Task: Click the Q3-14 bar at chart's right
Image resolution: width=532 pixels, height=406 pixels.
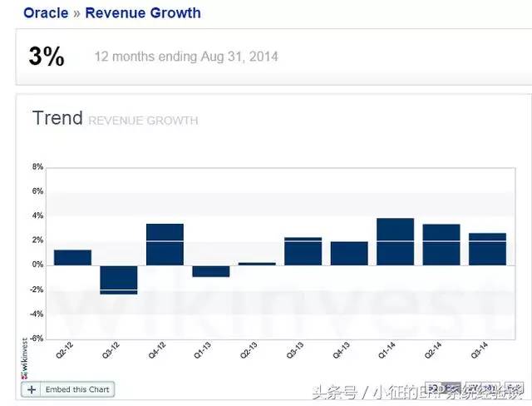Action: coord(487,249)
